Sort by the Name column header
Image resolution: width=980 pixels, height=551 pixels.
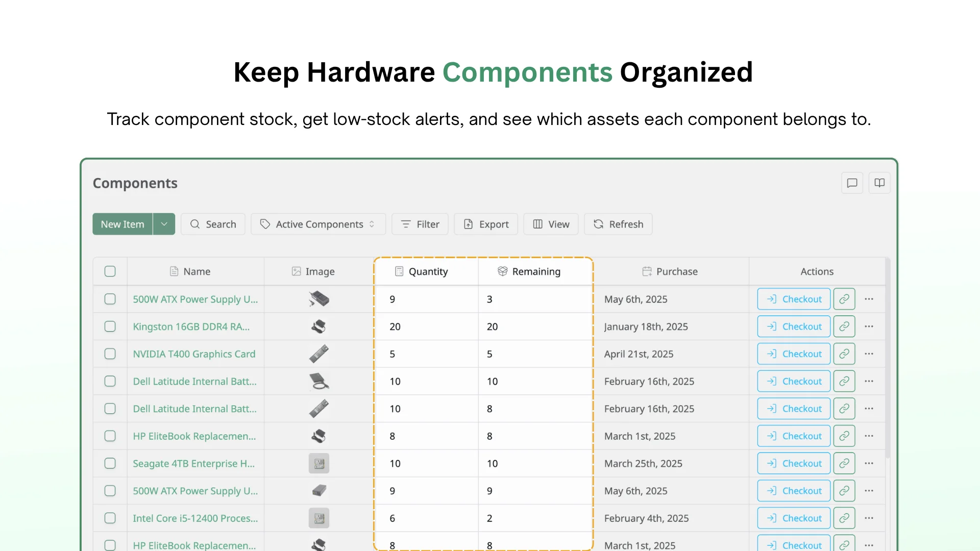pyautogui.click(x=190, y=271)
